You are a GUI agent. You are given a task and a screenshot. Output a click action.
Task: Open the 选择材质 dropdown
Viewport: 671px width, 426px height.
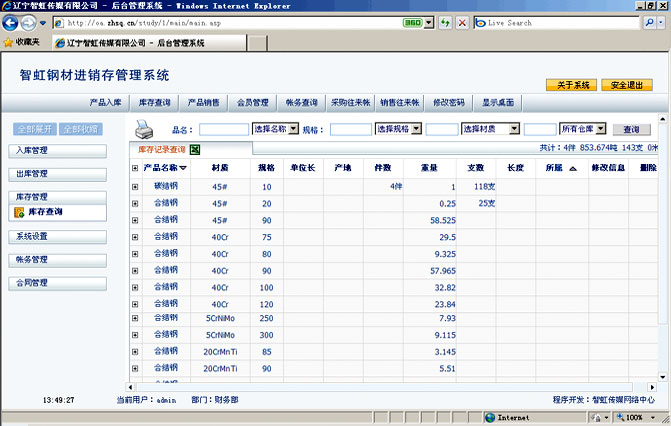(x=489, y=129)
